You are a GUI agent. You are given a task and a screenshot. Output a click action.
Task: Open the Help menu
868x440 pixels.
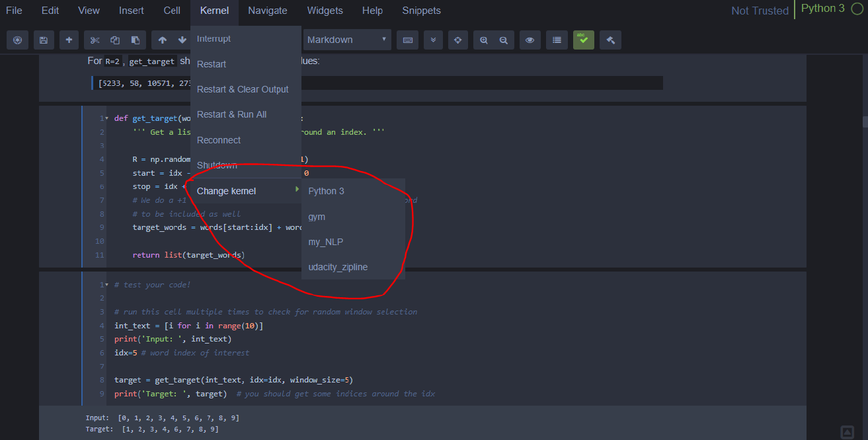(x=372, y=11)
